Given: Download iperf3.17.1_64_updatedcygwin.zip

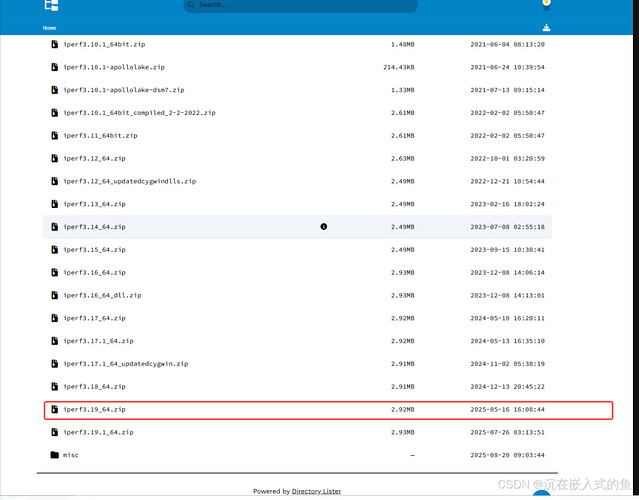Looking at the screenshot, I should [125, 364].
